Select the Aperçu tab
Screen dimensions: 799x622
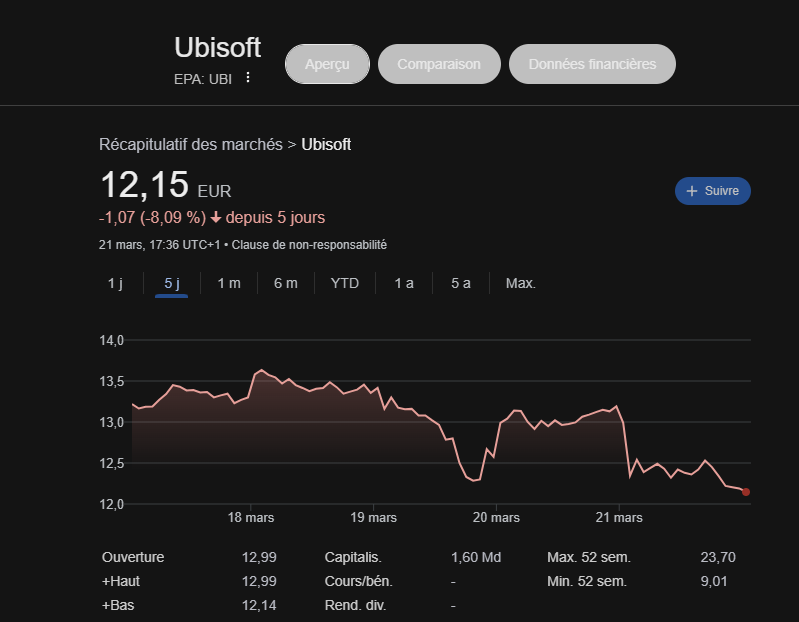click(327, 64)
